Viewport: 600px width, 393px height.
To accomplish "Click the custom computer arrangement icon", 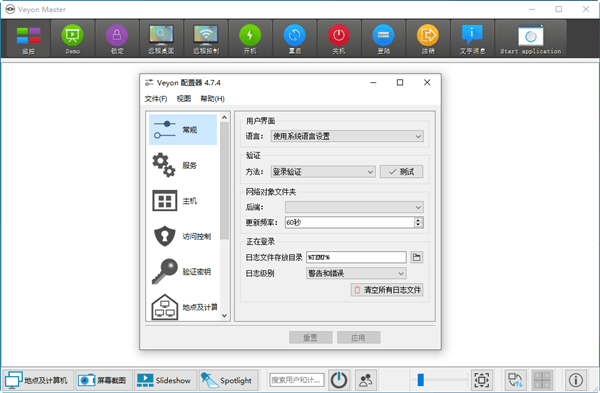I will 515,380.
